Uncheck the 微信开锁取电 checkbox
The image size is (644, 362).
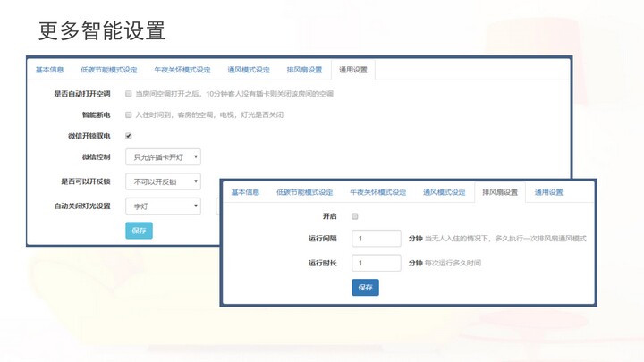pyautogui.click(x=129, y=136)
